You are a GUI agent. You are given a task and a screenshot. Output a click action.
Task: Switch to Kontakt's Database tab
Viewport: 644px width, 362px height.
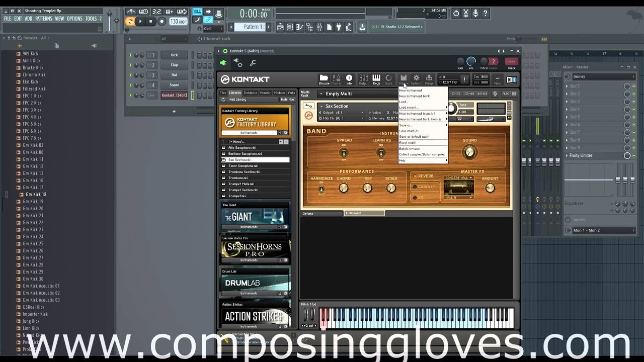(250, 93)
